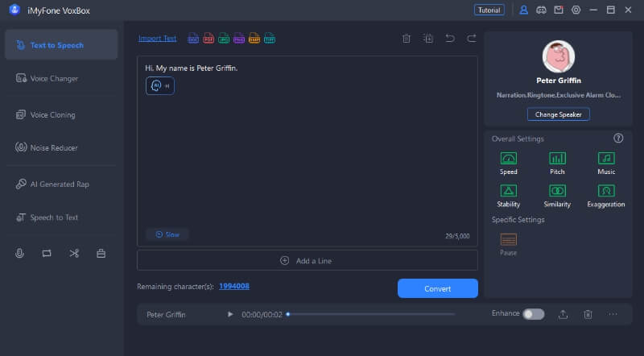Play the Peter Griffin audio clip
The image size is (644, 356).
click(x=230, y=314)
